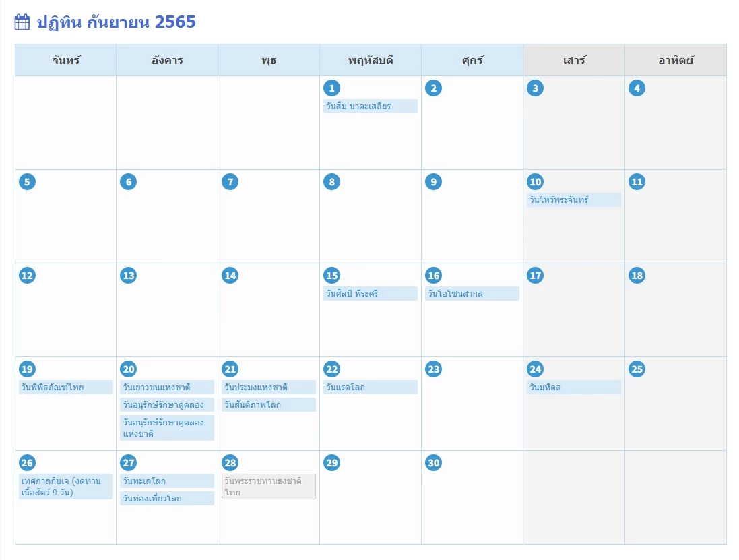The image size is (739, 560).
Task: Click the เสาร์ column header
Action: point(574,61)
